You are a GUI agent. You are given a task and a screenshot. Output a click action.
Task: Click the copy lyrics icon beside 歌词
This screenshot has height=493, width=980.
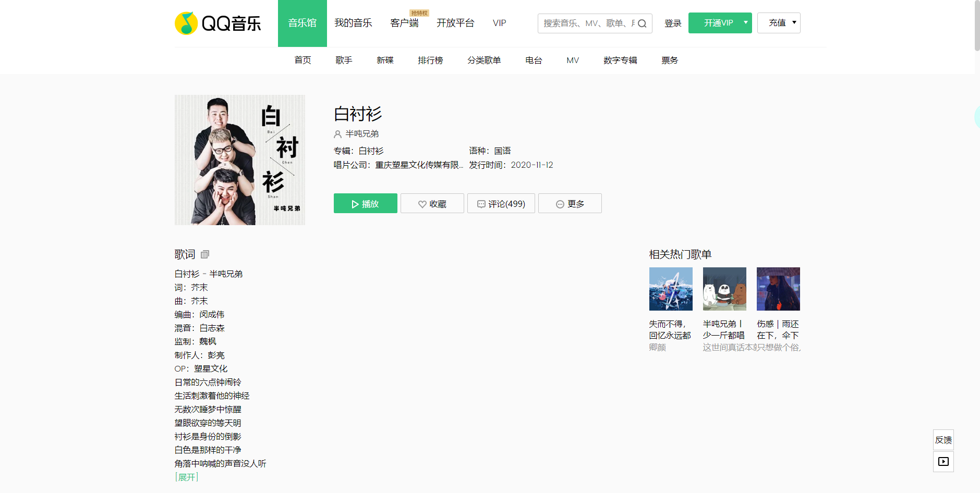[x=204, y=254]
